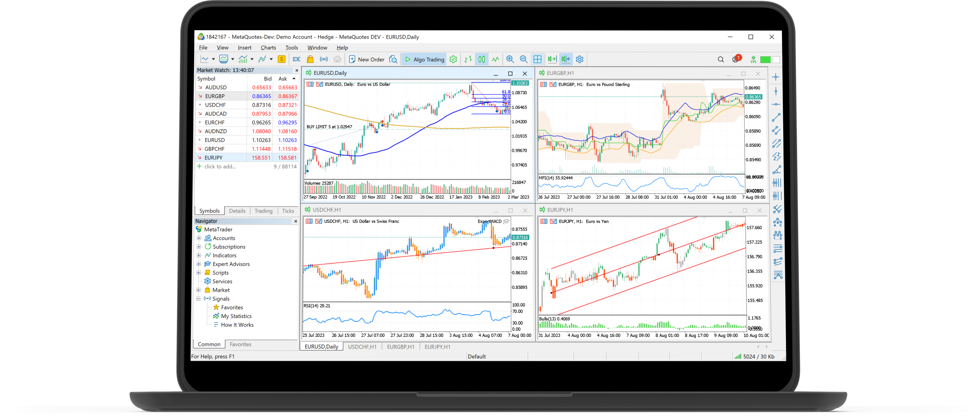Toggle the chart shift from right edge
The width and height of the screenshot is (980, 416).
(x=565, y=59)
